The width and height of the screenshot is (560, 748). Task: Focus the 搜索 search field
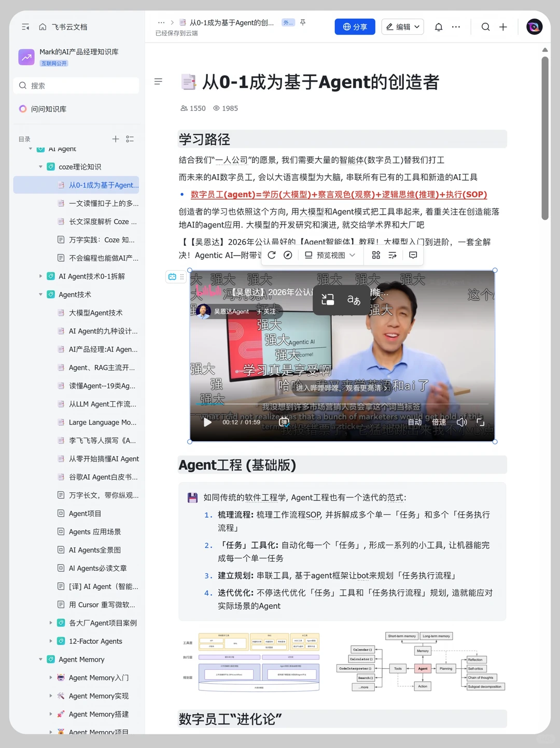pyautogui.click(x=76, y=86)
